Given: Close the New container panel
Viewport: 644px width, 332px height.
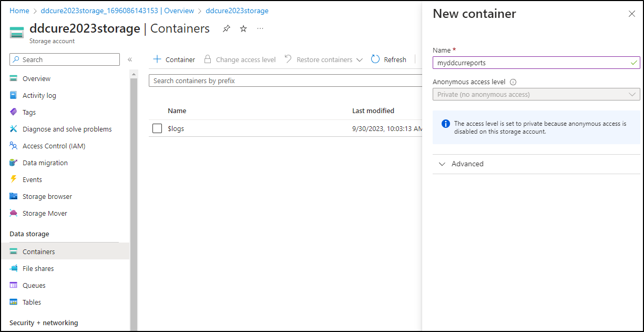Looking at the screenshot, I should pos(632,14).
